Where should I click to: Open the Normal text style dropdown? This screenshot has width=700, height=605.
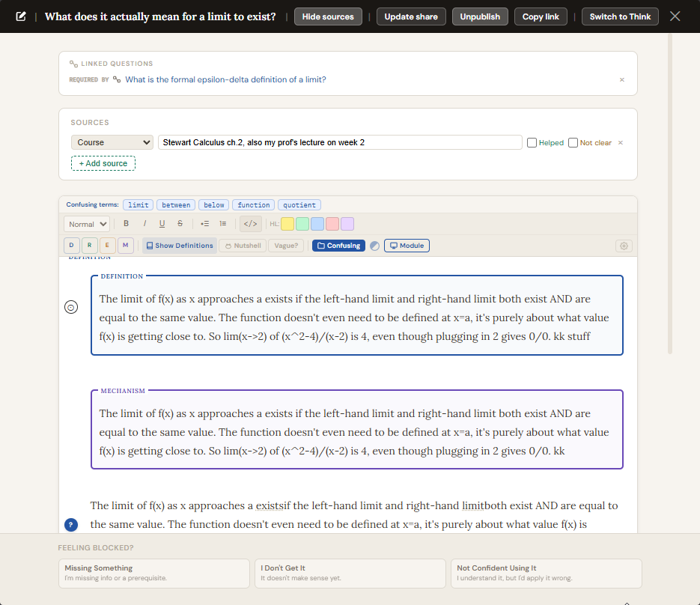(88, 224)
